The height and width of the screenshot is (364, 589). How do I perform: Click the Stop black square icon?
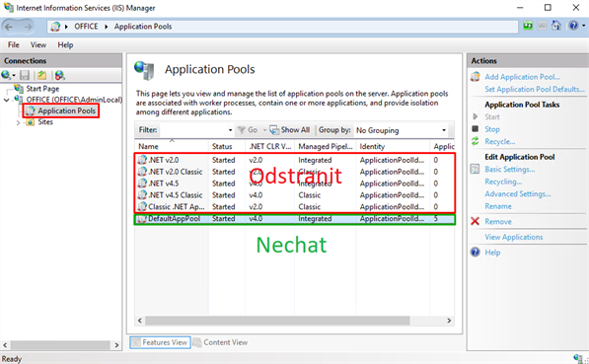coord(476,129)
